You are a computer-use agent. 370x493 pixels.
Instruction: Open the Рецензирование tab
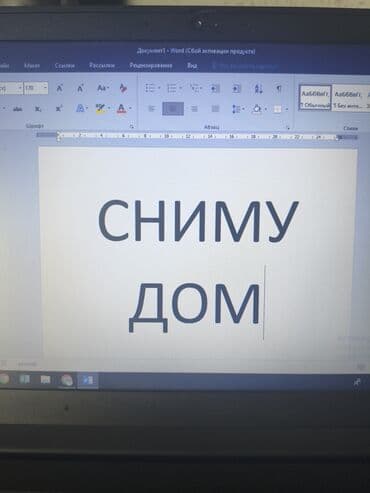click(x=151, y=65)
